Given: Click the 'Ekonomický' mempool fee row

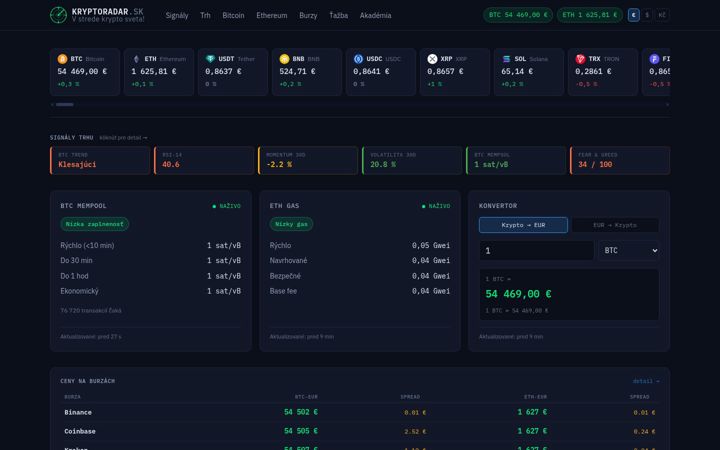Looking at the screenshot, I should tap(151, 291).
